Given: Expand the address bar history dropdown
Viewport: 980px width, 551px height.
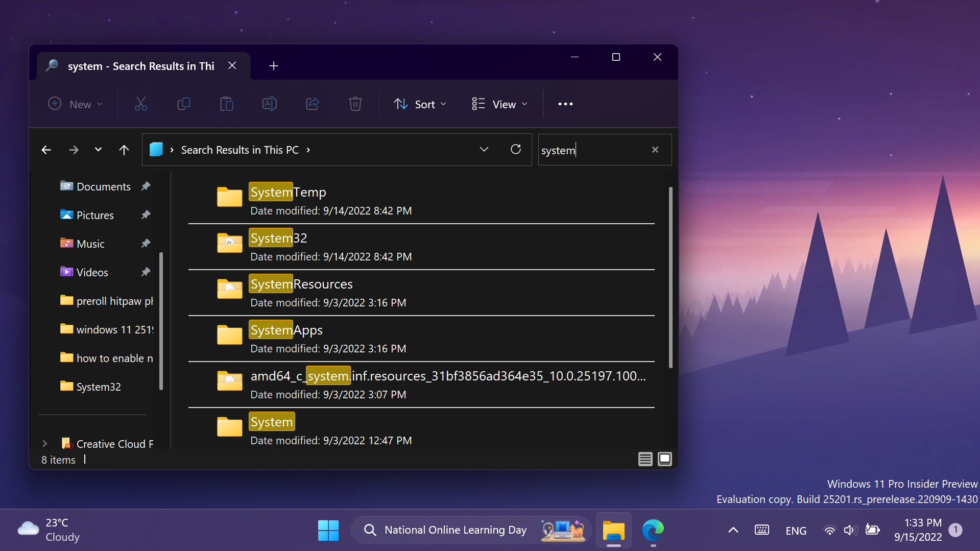Looking at the screenshot, I should [483, 149].
